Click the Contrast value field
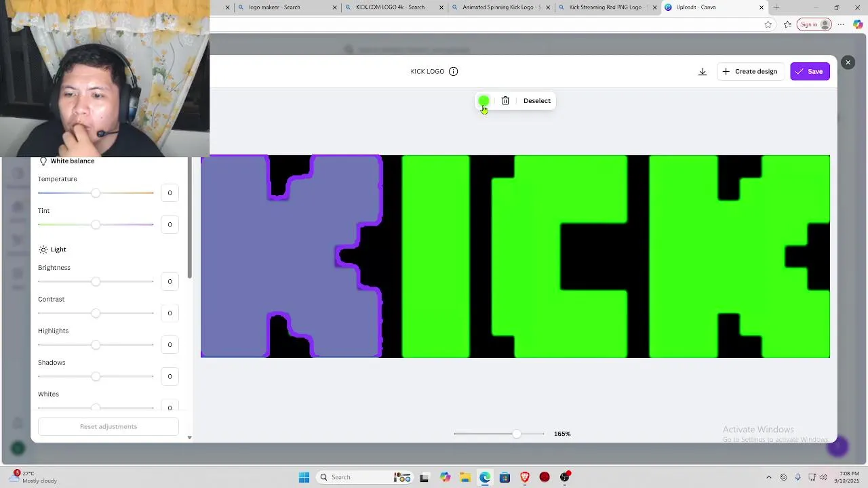The height and width of the screenshot is (488, 868). click(170, 313)
